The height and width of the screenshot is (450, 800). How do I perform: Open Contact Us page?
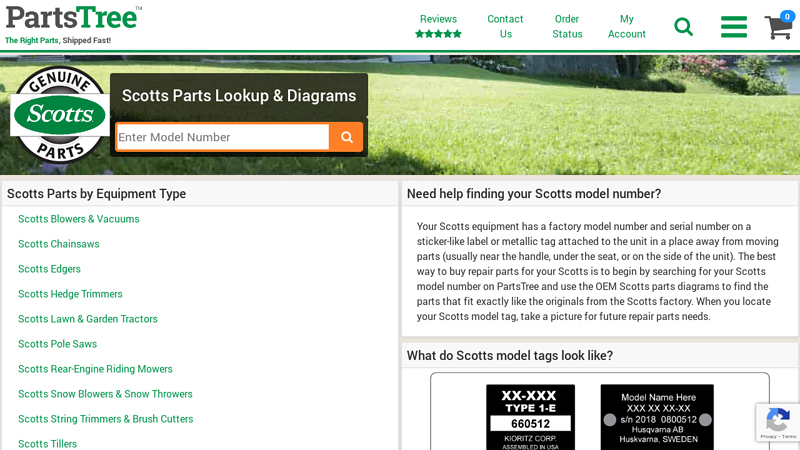point(505,27)
